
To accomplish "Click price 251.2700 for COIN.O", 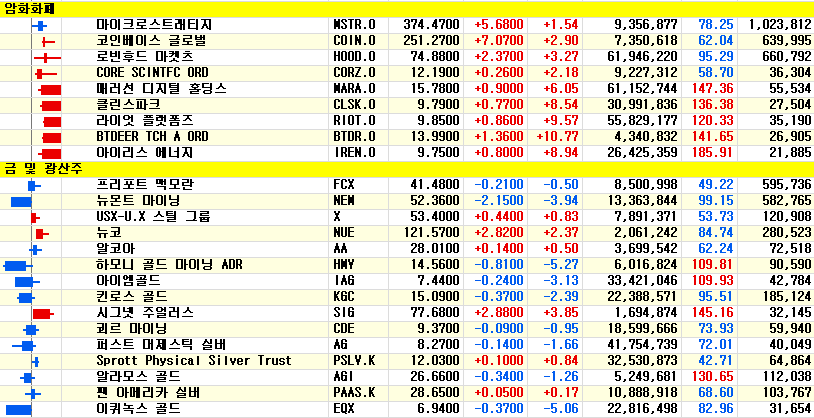I will (431, 41).
